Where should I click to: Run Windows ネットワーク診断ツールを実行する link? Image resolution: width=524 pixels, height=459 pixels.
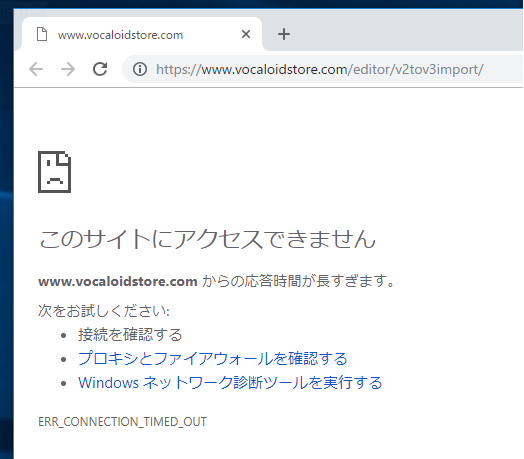(230, 382)
